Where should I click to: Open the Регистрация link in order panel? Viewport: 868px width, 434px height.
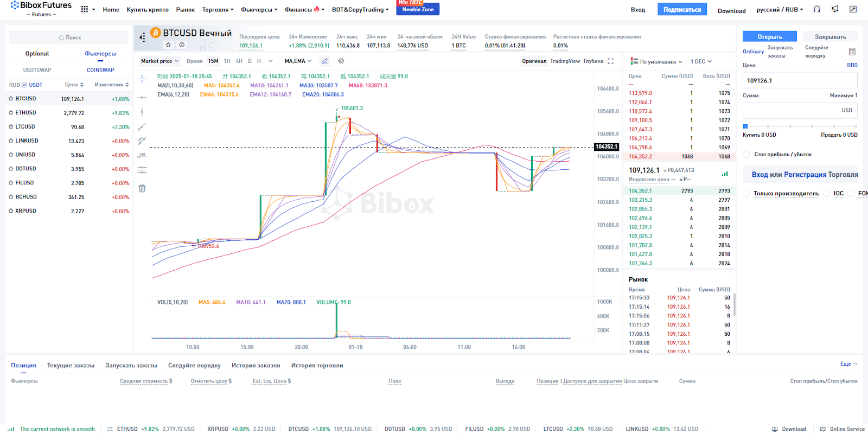(805, 175)
